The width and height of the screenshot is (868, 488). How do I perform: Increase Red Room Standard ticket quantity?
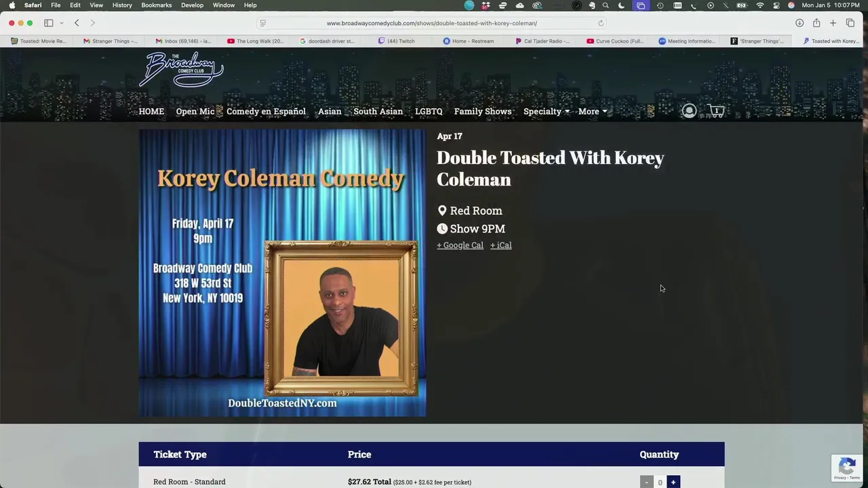[673, 482]
